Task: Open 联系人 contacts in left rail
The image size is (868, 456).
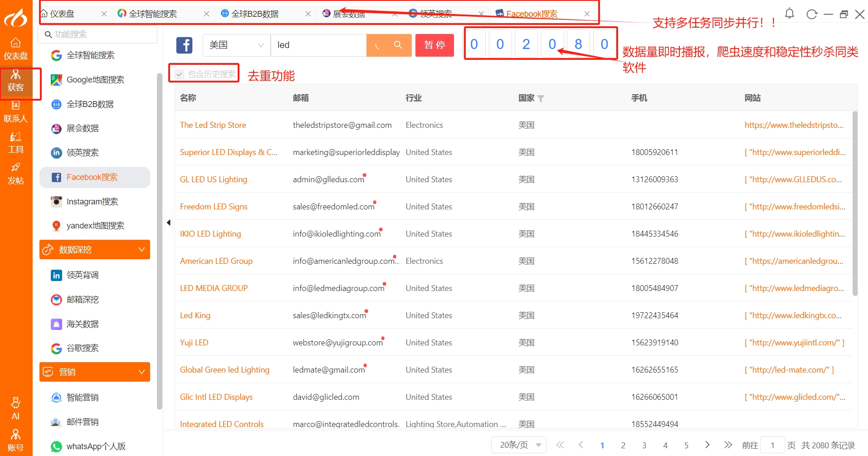Action: pos(16,112)
